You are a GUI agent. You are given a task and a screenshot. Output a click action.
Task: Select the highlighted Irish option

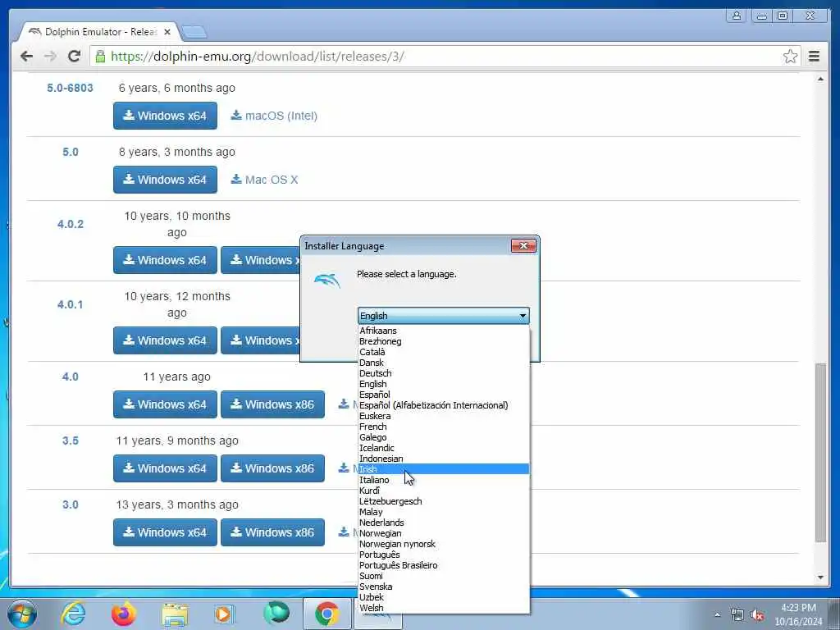click(x=443, y=469)
